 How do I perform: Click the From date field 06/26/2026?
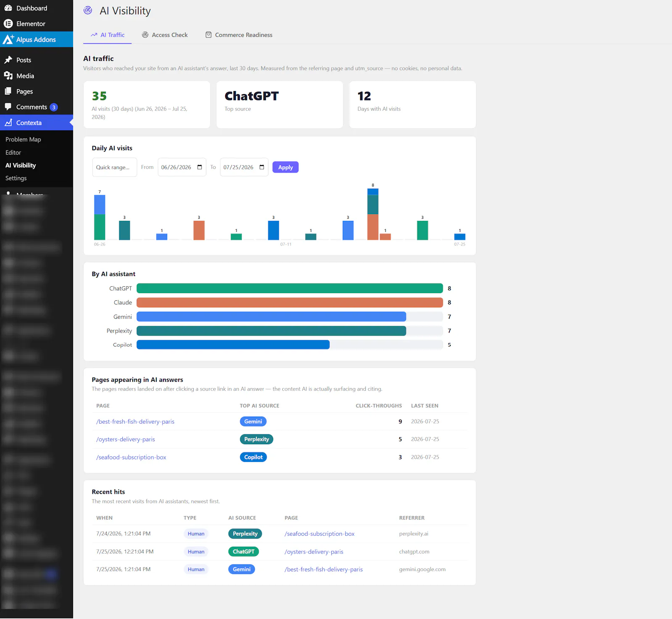(182, 167)
